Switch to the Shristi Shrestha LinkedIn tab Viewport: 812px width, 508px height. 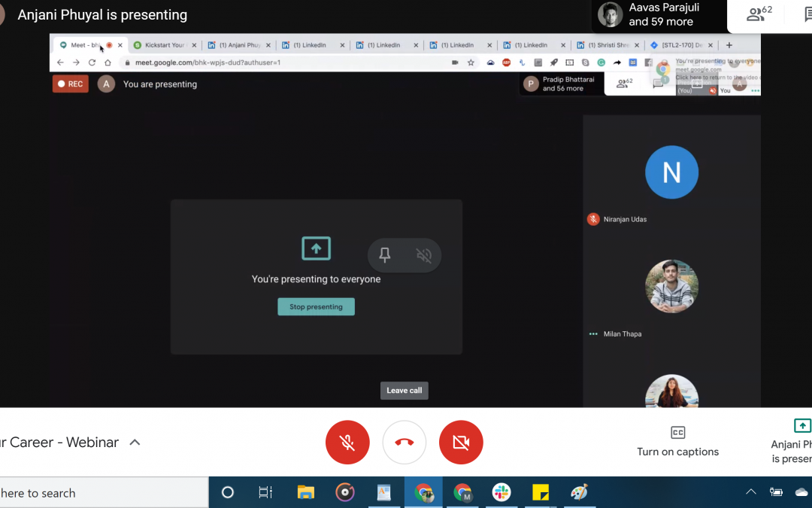click(608, 45)
